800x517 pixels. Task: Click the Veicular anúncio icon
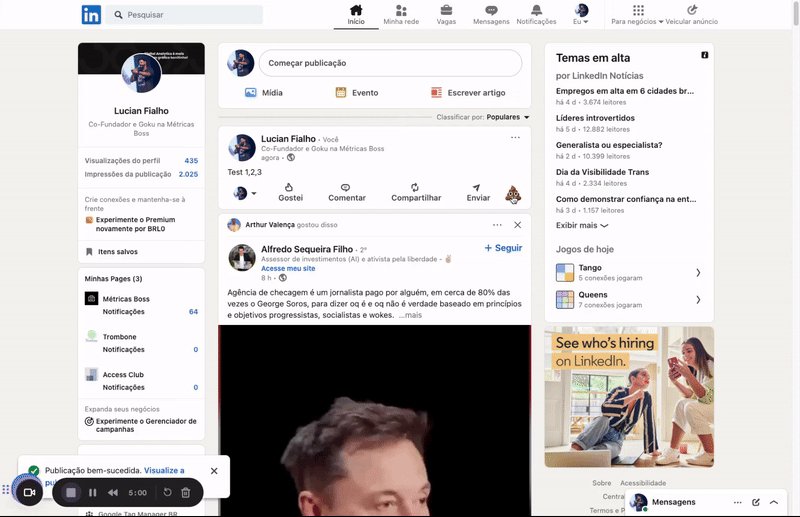pyautogui.click(x=692, y=10)
